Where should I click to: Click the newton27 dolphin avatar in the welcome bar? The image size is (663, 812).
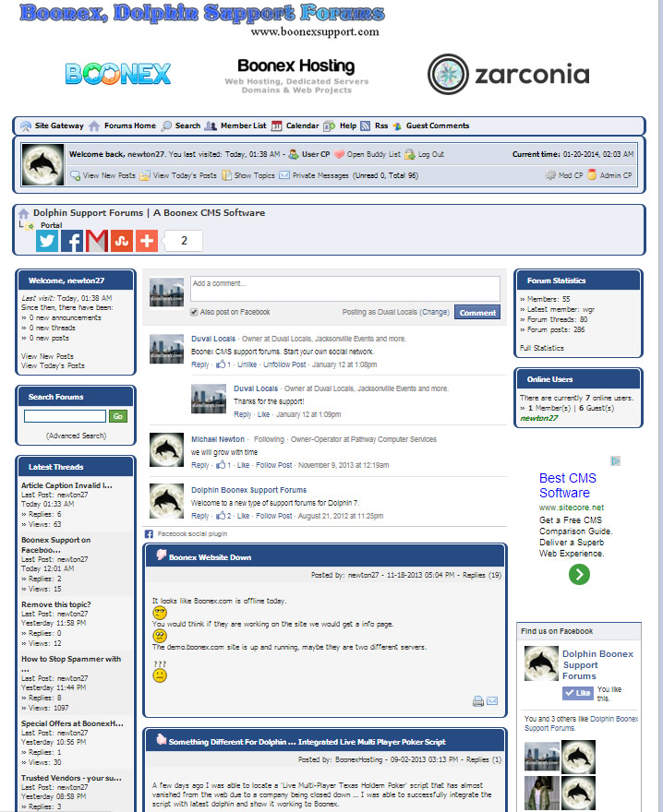43,164
